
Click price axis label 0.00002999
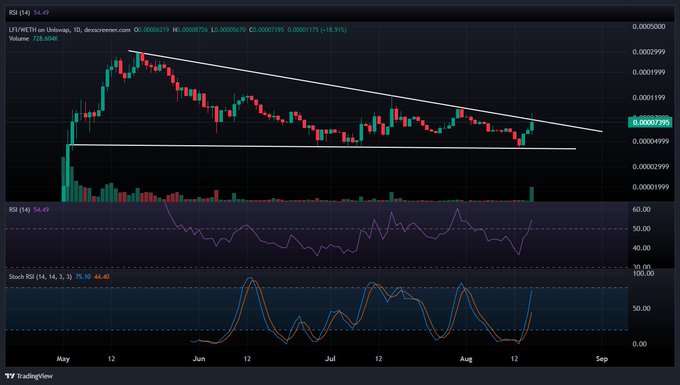tap(650, 167)
